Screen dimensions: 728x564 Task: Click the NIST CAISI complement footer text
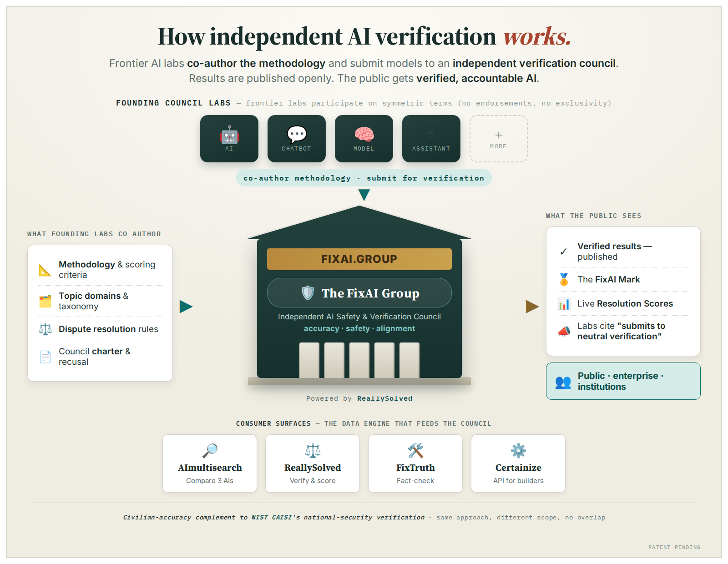tap(273, 517)
